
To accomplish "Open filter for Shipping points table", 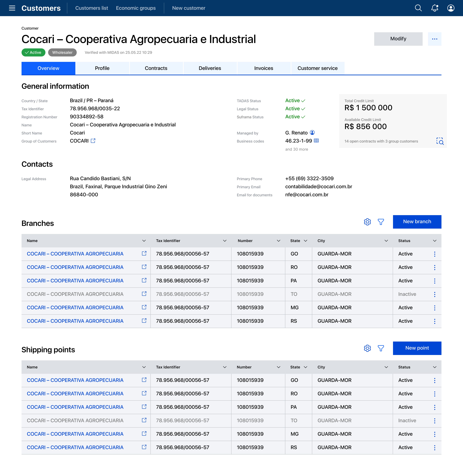I will (x=381, y=348).
